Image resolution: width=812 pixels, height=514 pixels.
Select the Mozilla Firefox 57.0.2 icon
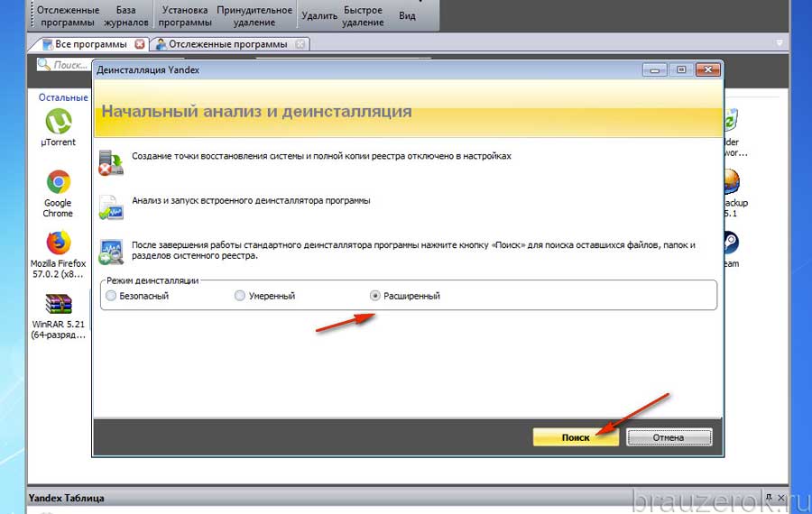58,243
